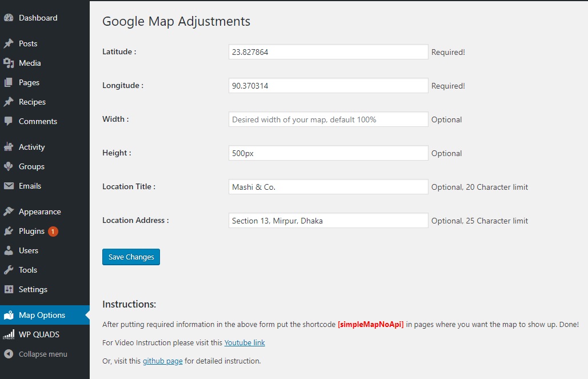Focus the Latitude input field
Viewport: 588px width, 379px height.
(x=328, y=52)
